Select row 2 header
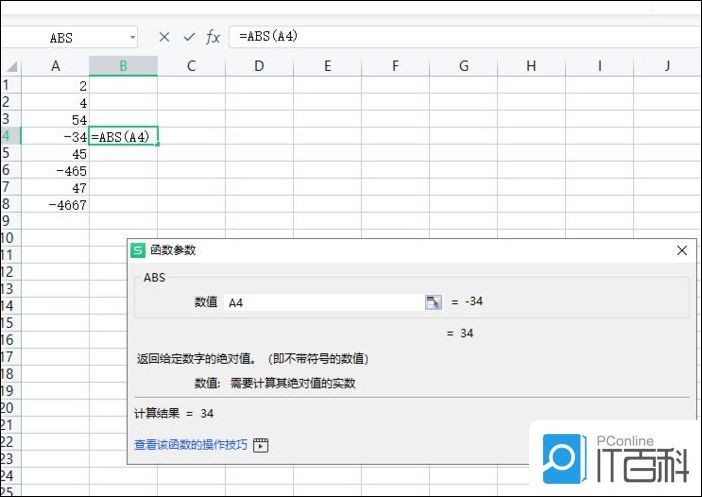The image size is (702, 497). click(x=11, y=102)
